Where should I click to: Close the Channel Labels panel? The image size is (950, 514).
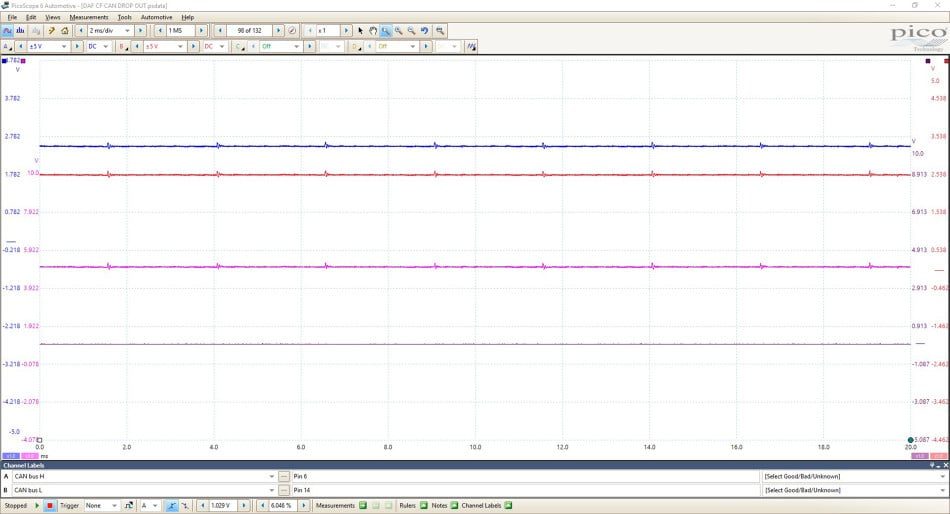945,466
